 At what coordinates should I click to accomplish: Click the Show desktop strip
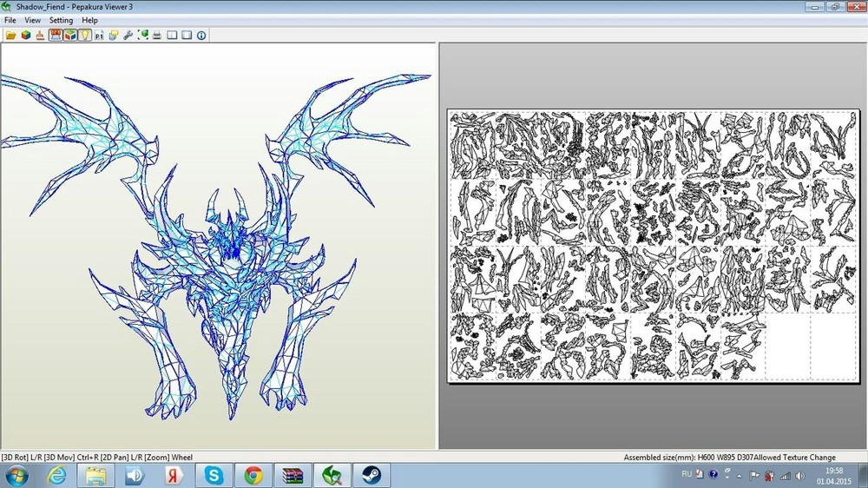(x=863, y=475)
